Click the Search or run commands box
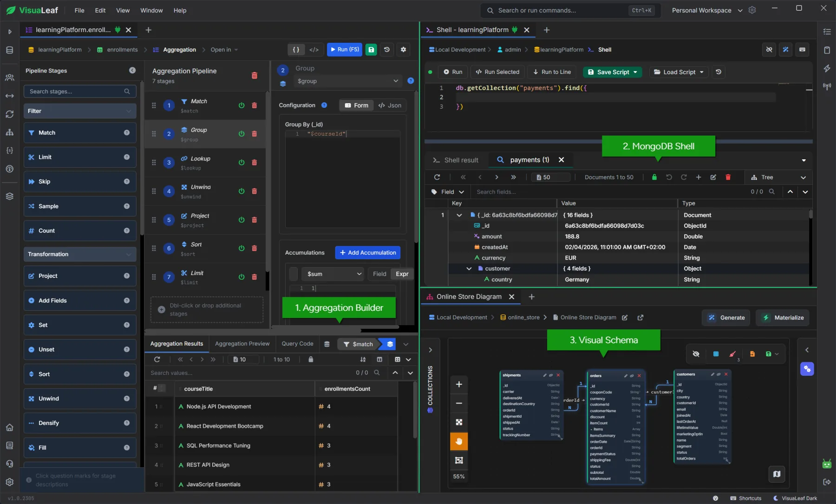Image resolution: width=836 pixels, height=504 pixels. click(570, 10)
